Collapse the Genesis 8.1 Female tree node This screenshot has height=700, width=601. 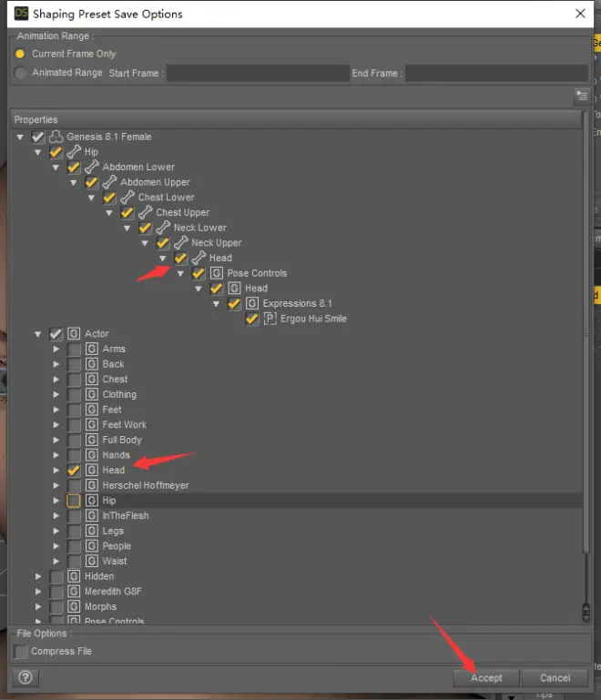point(20,137)
